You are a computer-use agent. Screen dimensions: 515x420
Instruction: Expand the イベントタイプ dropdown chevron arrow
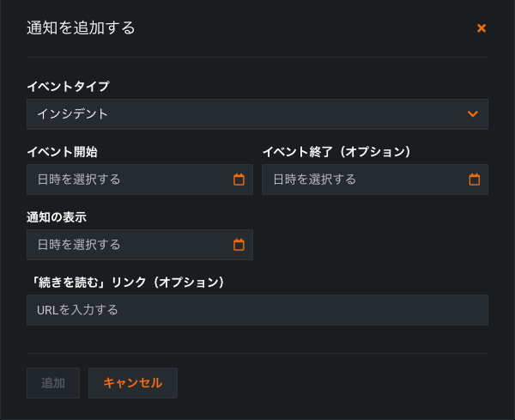pyautogui.click(x=472, y=114)
